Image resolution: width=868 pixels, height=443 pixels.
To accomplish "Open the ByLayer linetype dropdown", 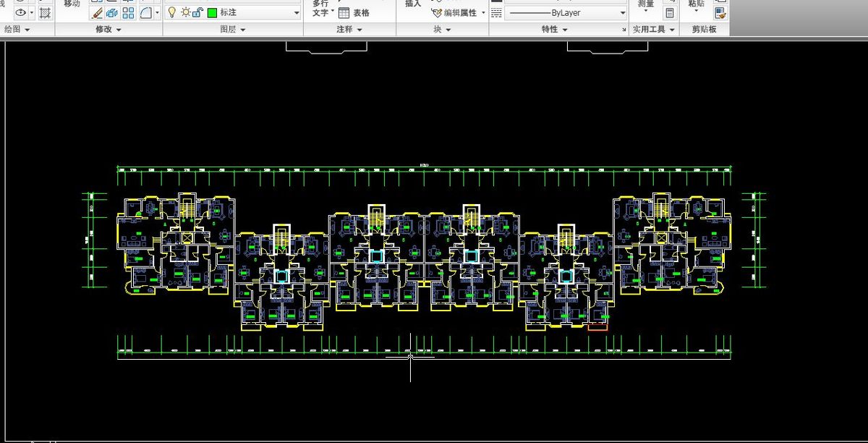I will (x=623, y=12).
